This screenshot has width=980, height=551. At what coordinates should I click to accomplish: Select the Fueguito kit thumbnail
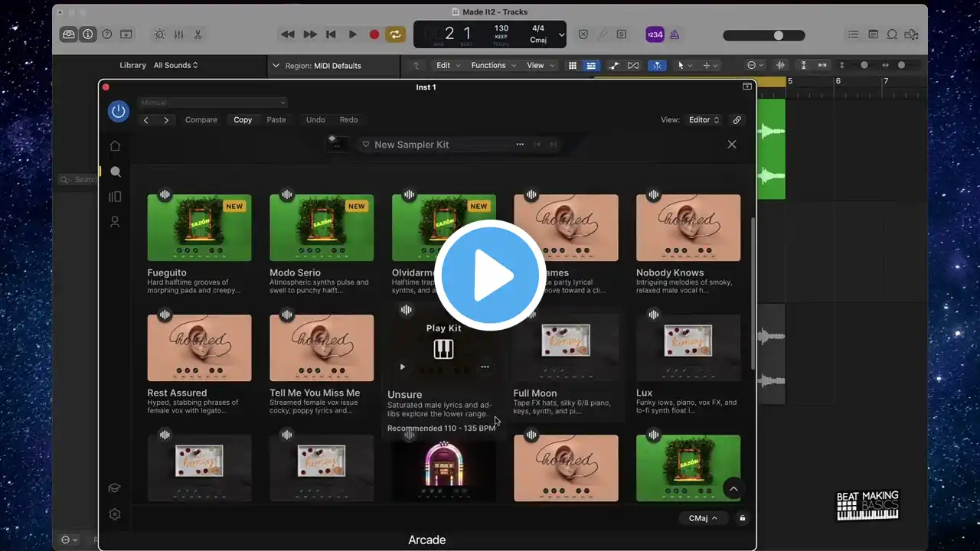pos(199,228)
